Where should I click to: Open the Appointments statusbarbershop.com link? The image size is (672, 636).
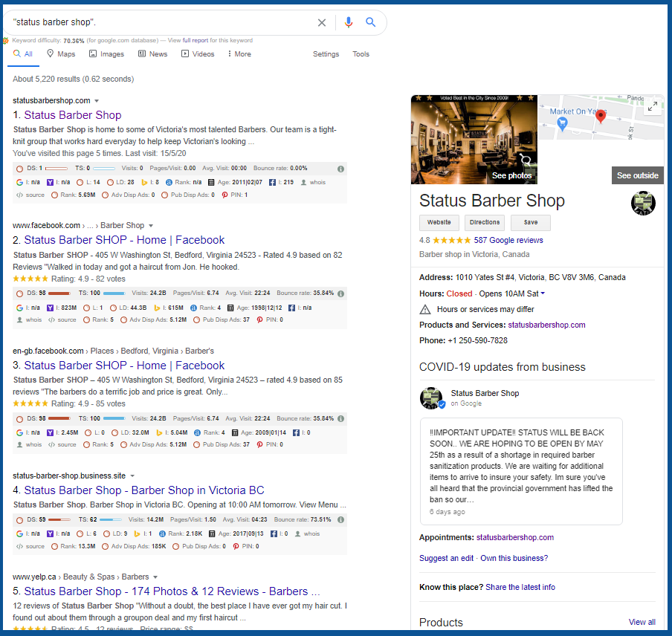(515, 537)
